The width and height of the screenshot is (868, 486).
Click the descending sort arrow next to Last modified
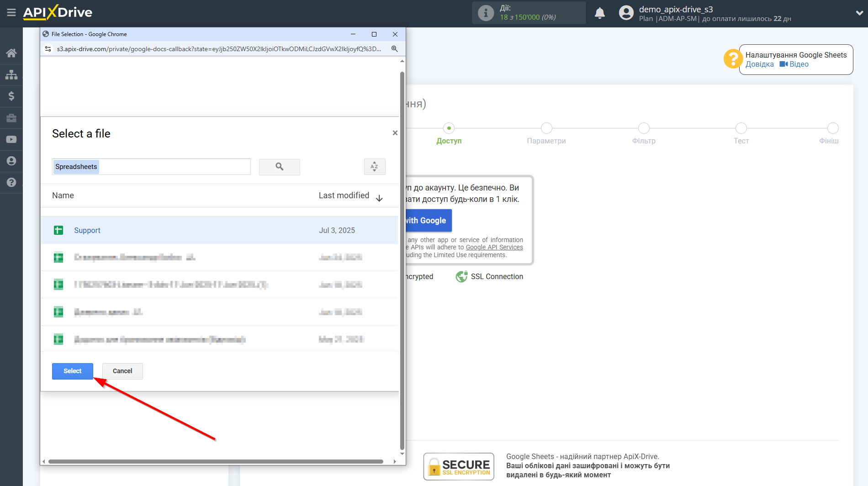pyautogui.click(x=379, y=198)
